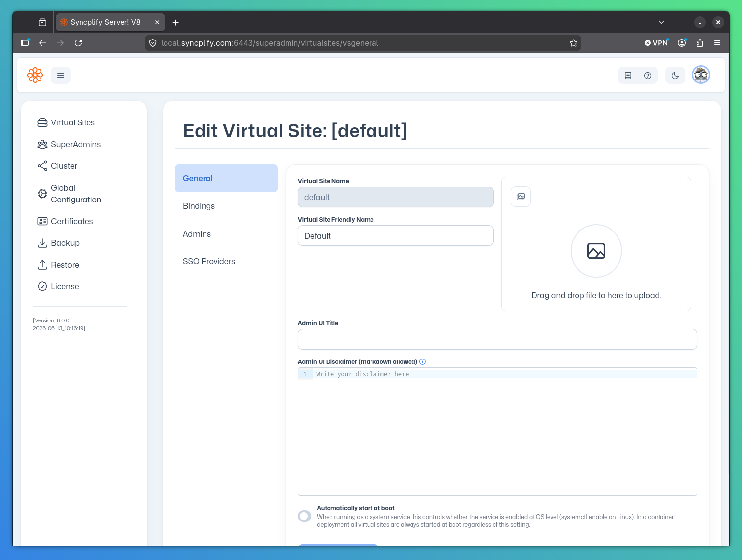
Task: Click the Virtual Site Friendly Name field
Action: (396, 236)
